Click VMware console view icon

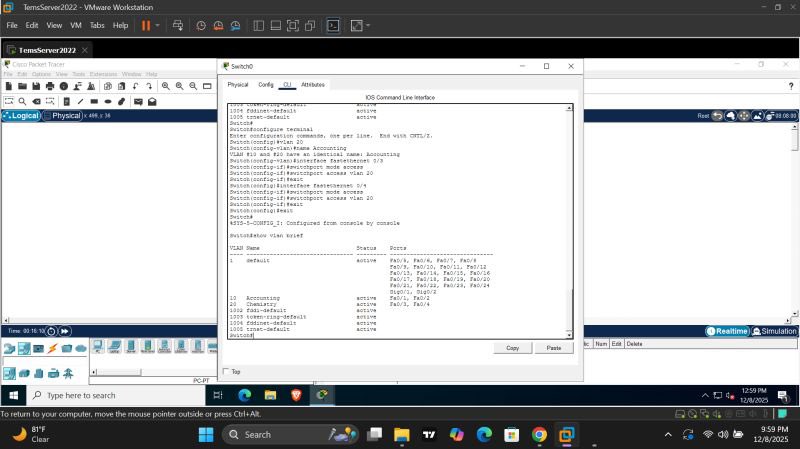[x=333, y=26]
